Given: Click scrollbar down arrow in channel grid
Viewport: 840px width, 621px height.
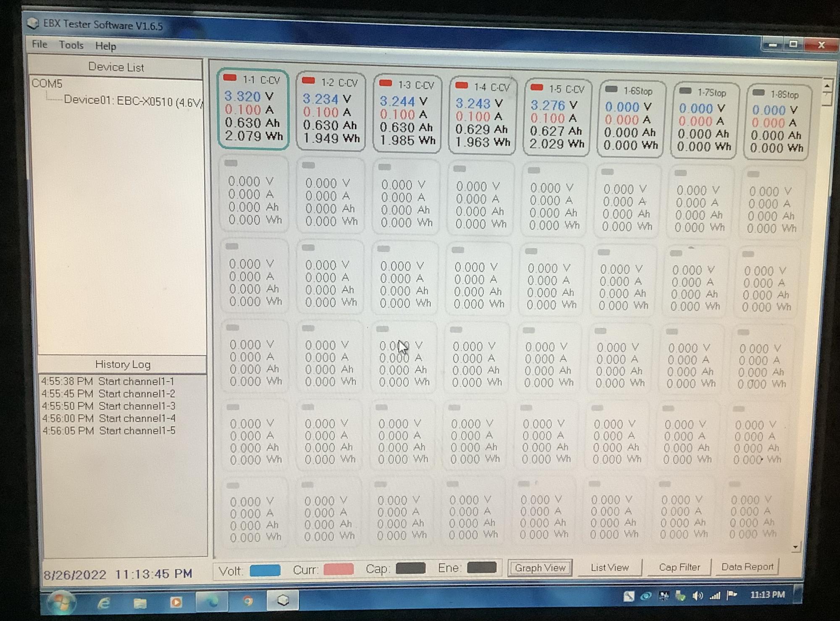Looking at the screenshot, I should coord(795,547).
